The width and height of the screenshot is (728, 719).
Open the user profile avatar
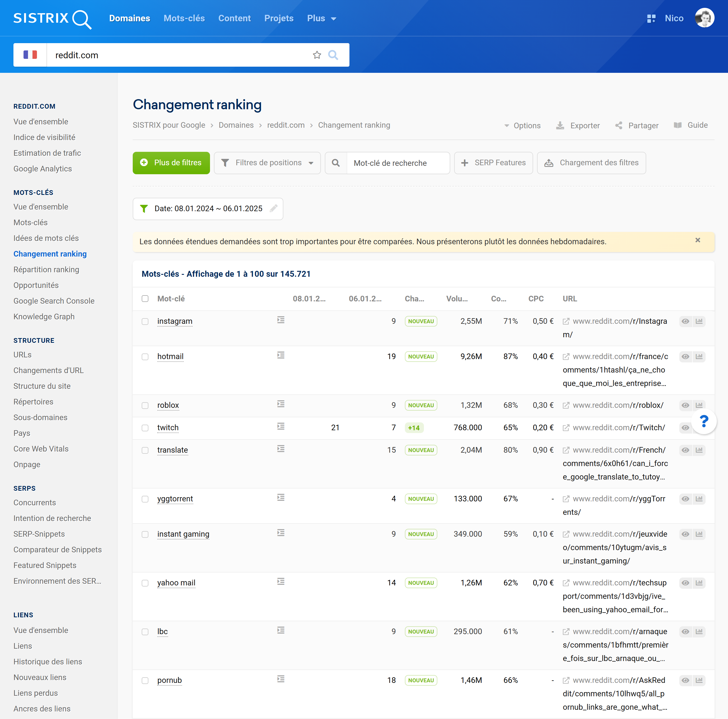[x=704, y=18]
